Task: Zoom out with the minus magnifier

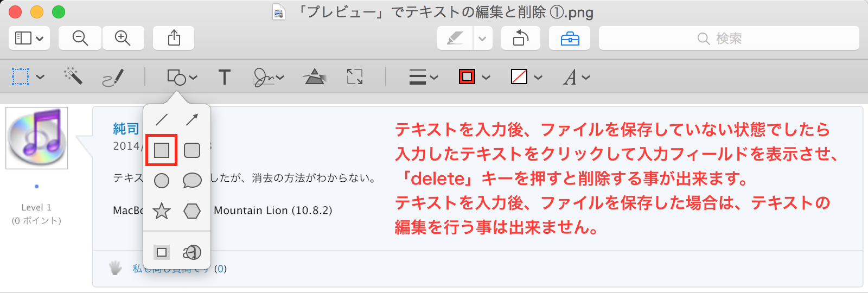Action: 80,38
